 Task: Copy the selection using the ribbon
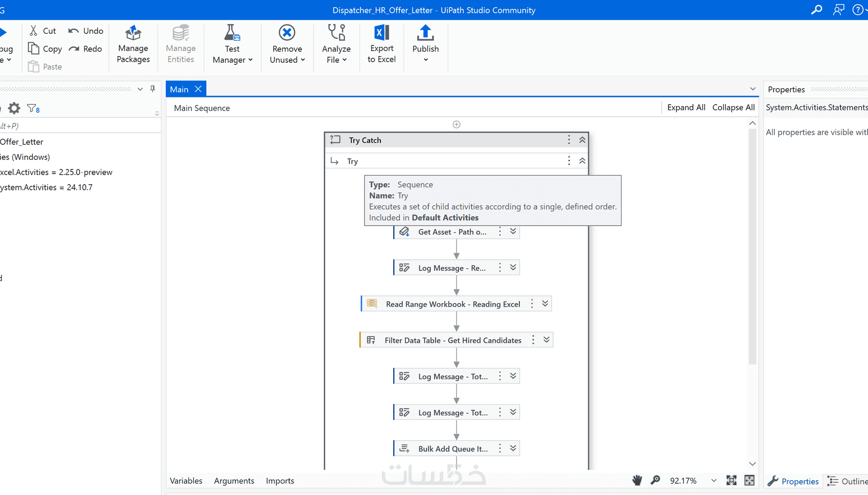pos(45,48)
